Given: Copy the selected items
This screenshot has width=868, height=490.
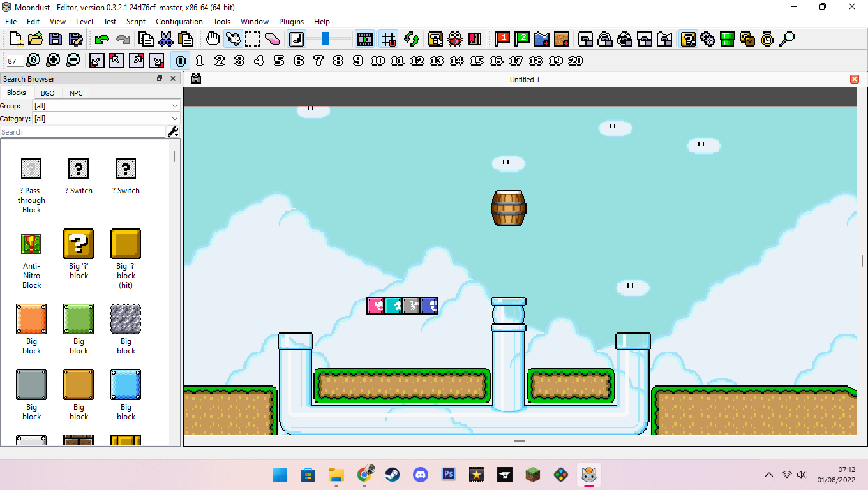Looking at the screenshot, I should 146,40.
